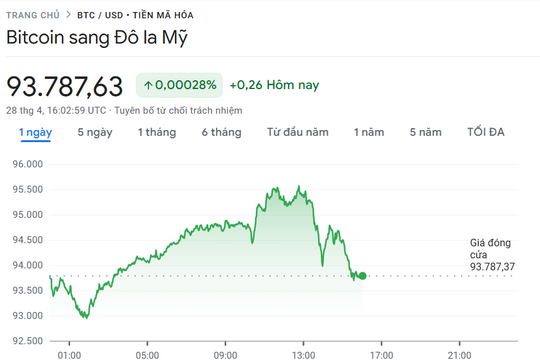This screenshot has width=540, height=360.
Task: Click the +0,26 Hôm nay change text
Action: tap(274, 85)
